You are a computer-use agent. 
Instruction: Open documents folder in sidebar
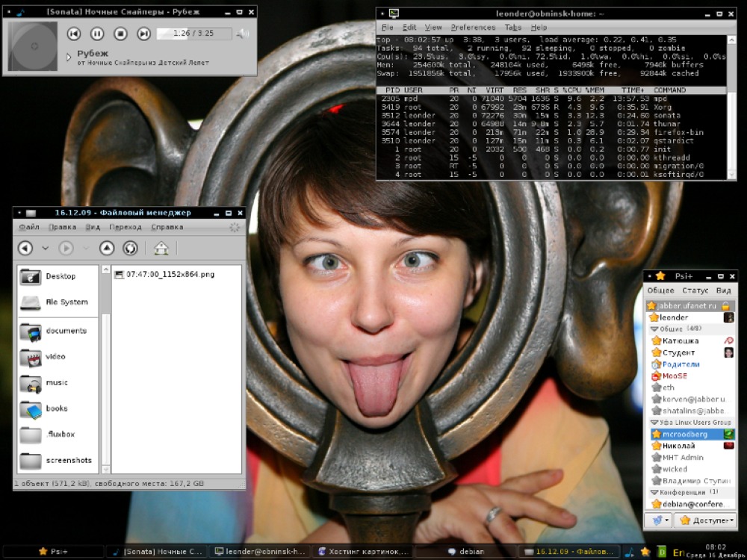coord(58,331)
